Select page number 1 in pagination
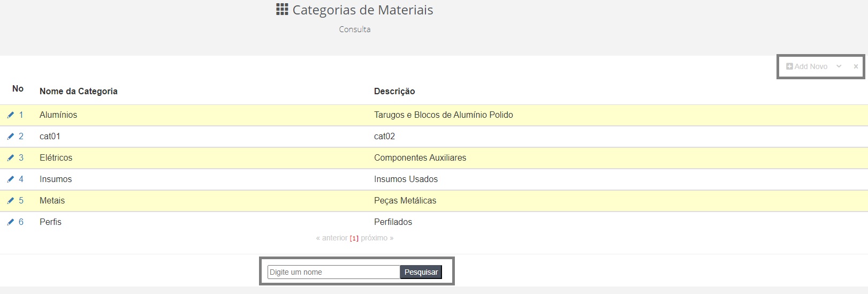Viewport: 868px width, 294px height. coord(354,238)
